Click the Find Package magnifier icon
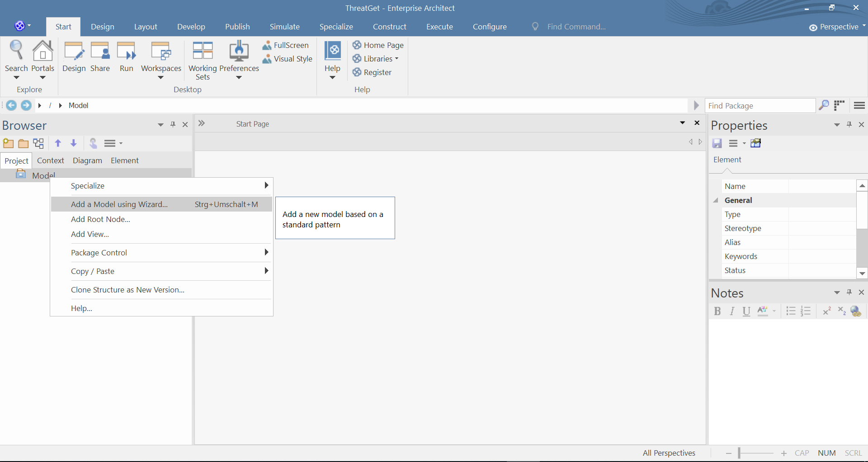The image size is (868, 462). (824, 105)
